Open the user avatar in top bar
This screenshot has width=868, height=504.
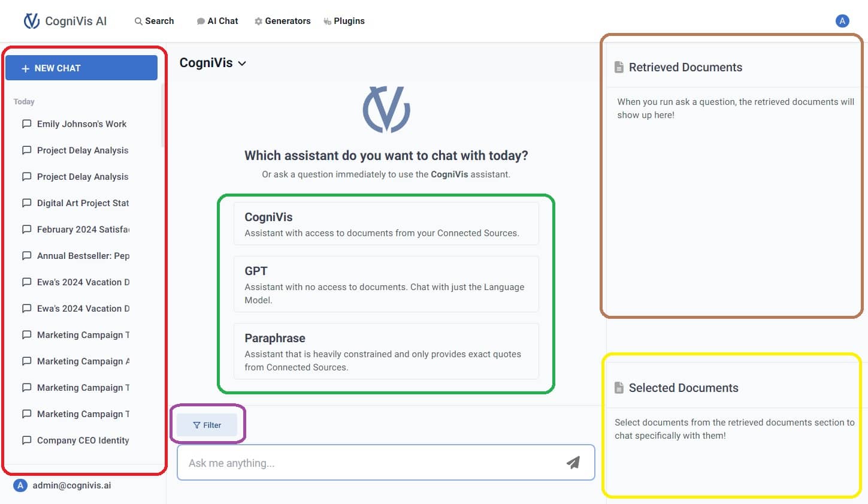(842, 21)
